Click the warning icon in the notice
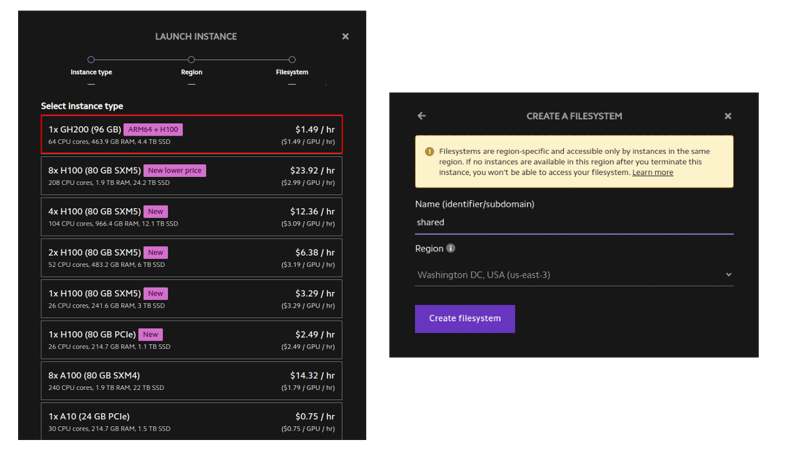The height and width of the screenshot is (450, 800). 429,152
